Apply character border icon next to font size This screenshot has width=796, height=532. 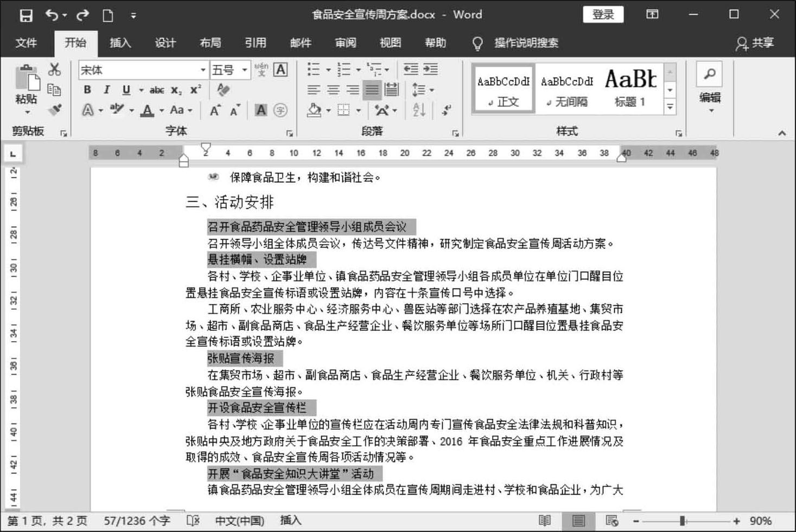tap(281, 70)
